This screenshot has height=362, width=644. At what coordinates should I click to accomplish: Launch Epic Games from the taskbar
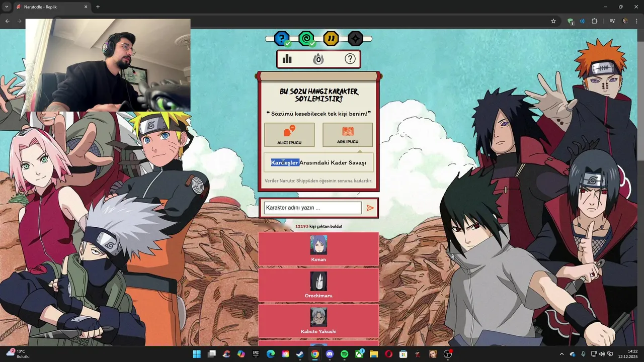(x=256, y=354)
